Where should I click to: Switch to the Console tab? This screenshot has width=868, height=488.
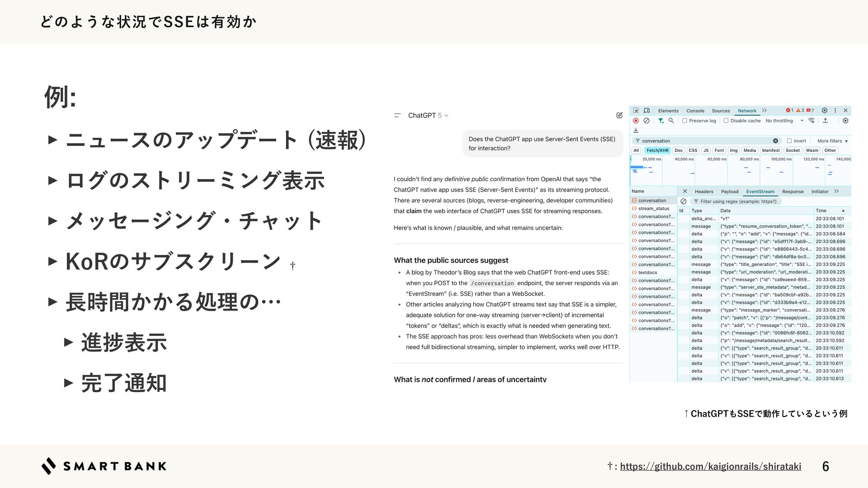coord(695,111)
